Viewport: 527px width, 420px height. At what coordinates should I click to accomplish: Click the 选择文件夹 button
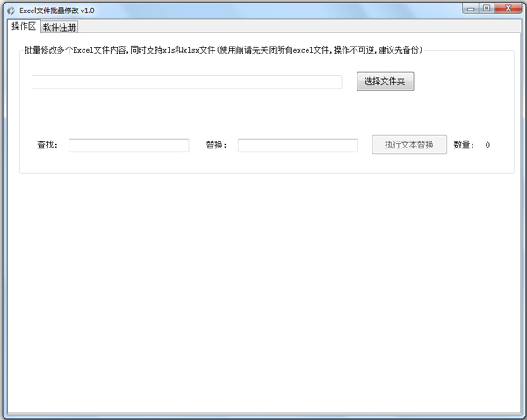[386, 82]
